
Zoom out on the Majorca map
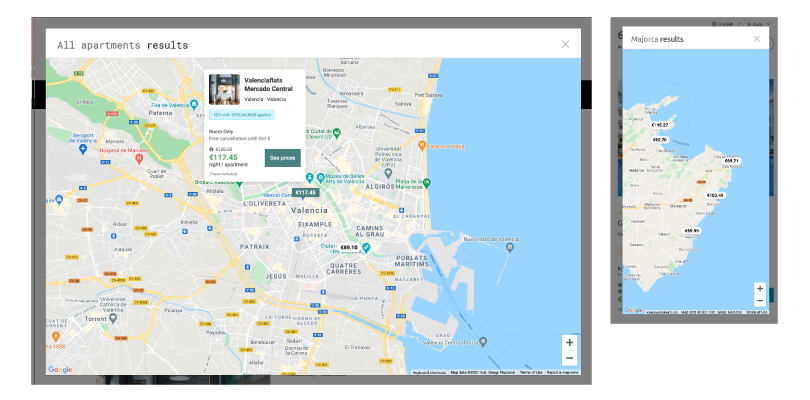[759, 301]
